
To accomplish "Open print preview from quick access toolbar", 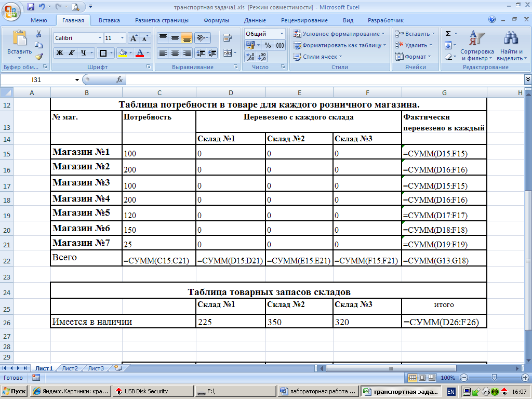I will click(x=75, y=7).
